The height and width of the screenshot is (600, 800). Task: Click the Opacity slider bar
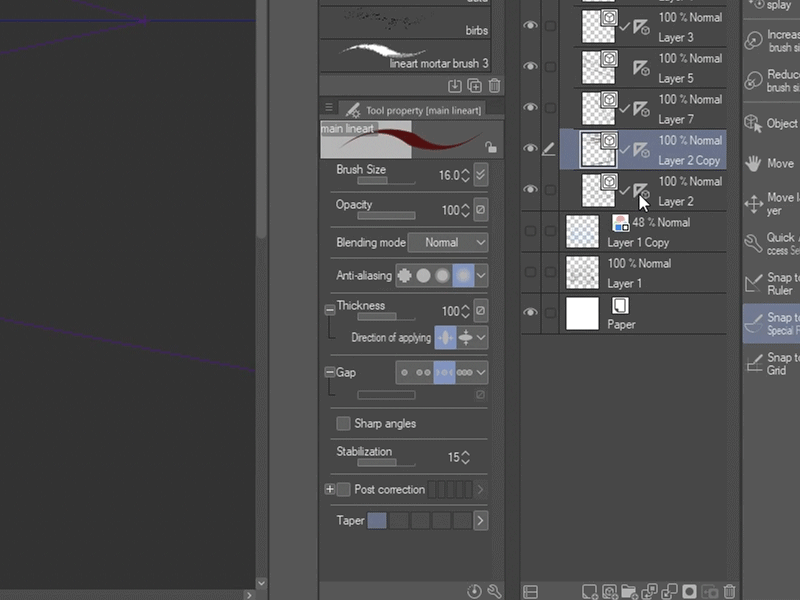tap(386, 215)
